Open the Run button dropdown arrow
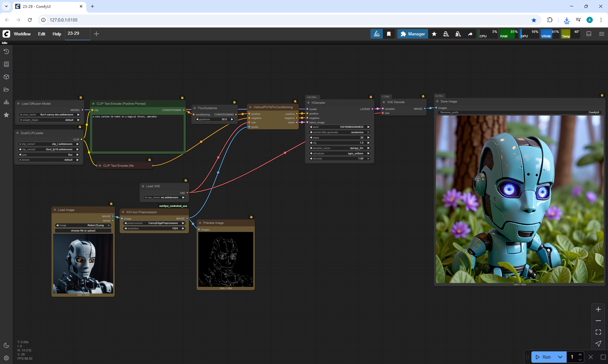 pos(560,357)
